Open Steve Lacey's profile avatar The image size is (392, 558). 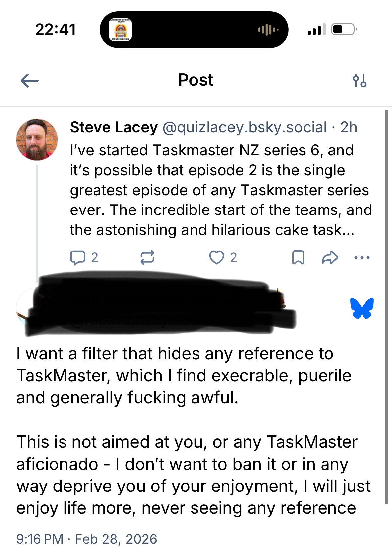[37, 140]
